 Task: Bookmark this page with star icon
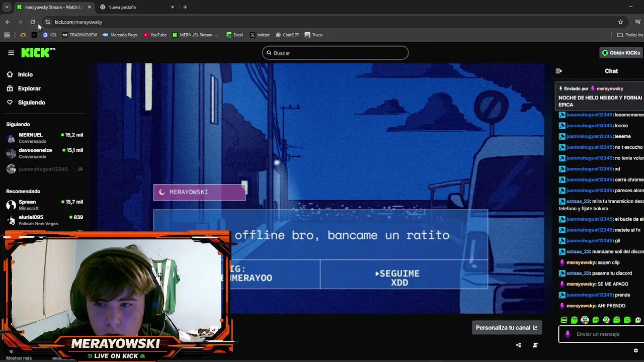(620, 22)
